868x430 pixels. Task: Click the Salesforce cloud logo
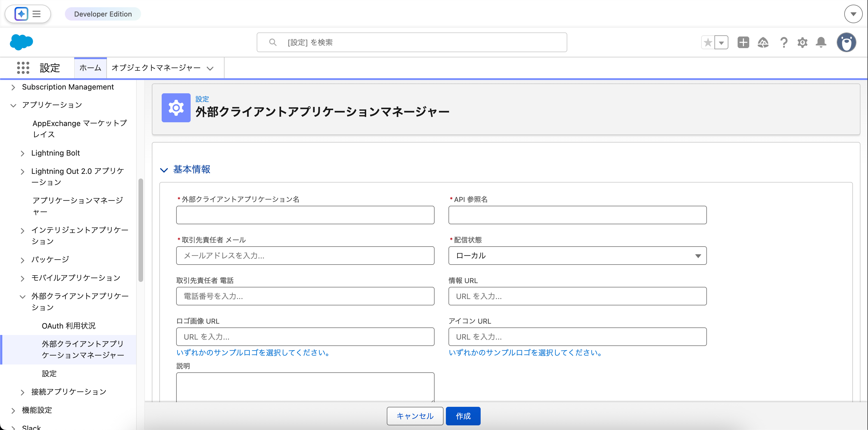[21, 42]
